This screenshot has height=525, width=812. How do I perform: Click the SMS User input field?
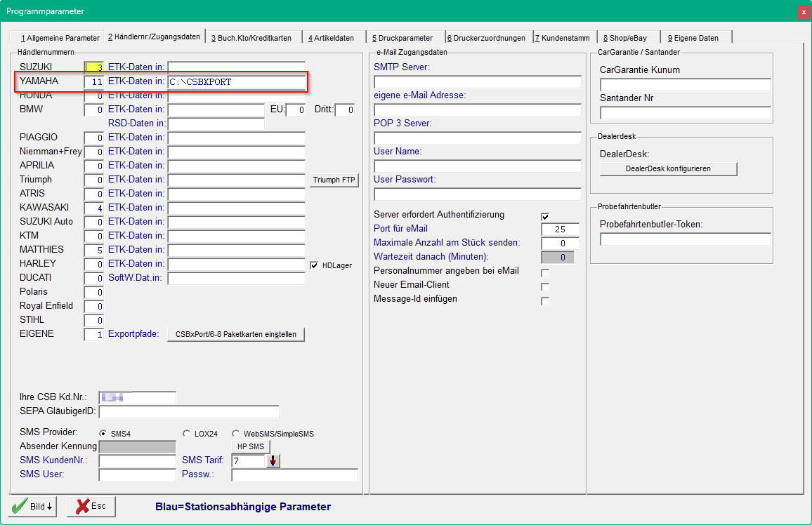click(137, 475)
